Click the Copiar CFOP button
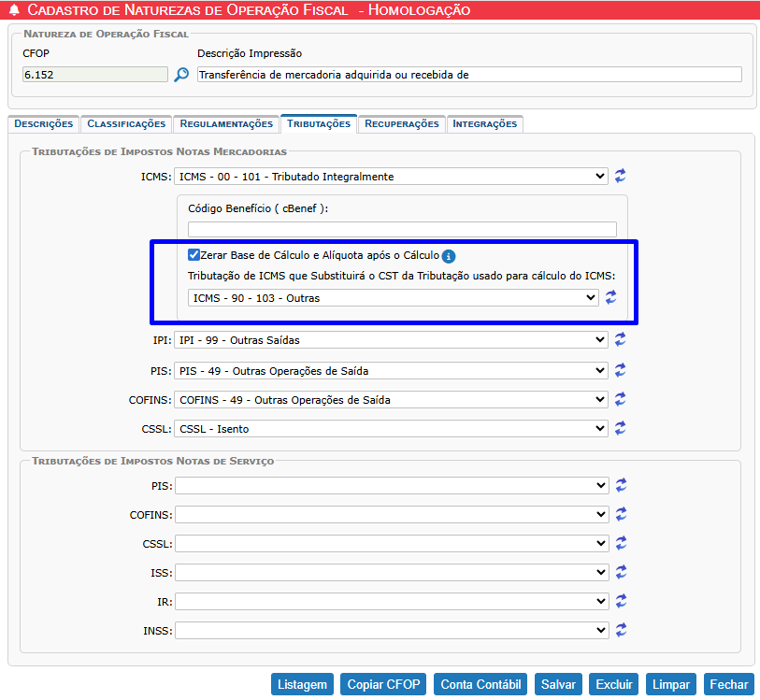Screen dimensions: 760x700 pos(383,684)
